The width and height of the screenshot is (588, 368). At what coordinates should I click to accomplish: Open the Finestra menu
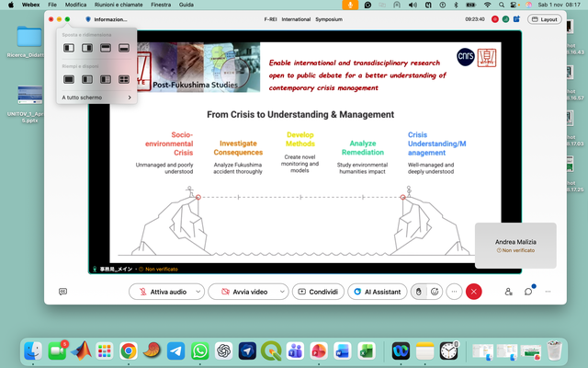point(161,5)
